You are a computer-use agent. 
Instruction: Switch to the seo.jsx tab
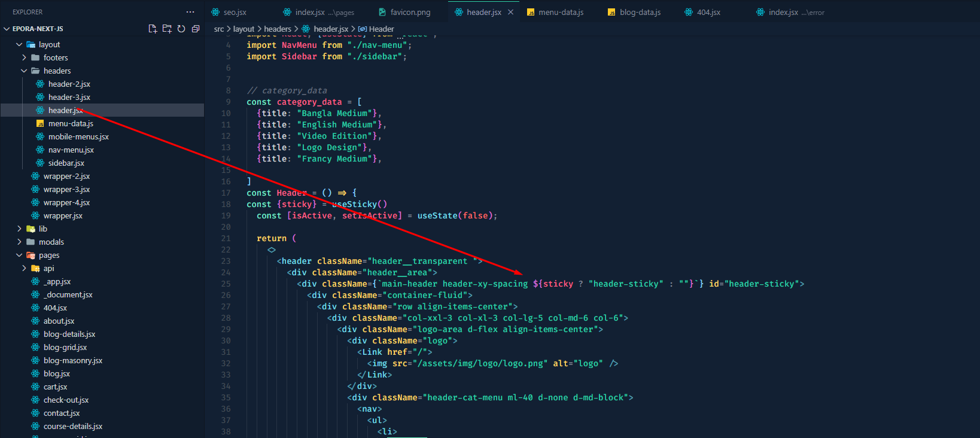point(235,12)
